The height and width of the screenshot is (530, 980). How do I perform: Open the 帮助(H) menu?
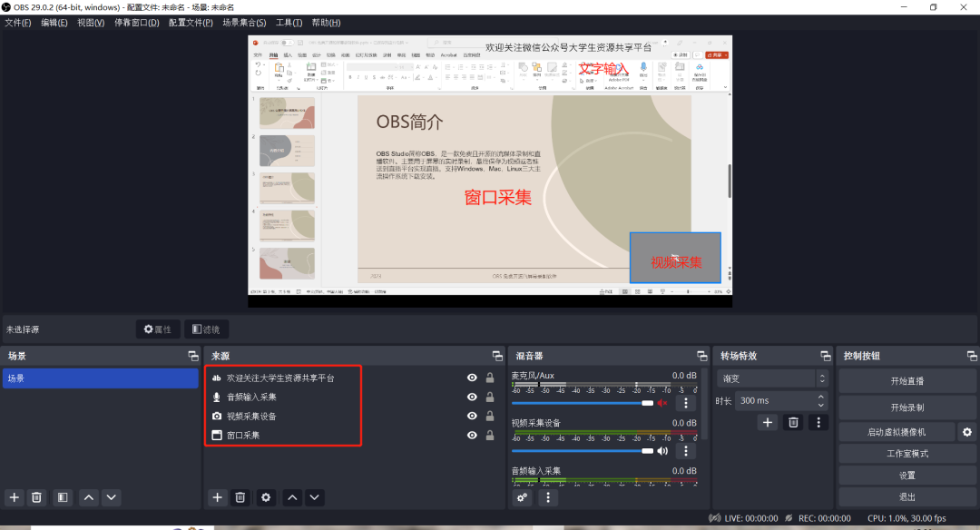[x=327, y=23]
